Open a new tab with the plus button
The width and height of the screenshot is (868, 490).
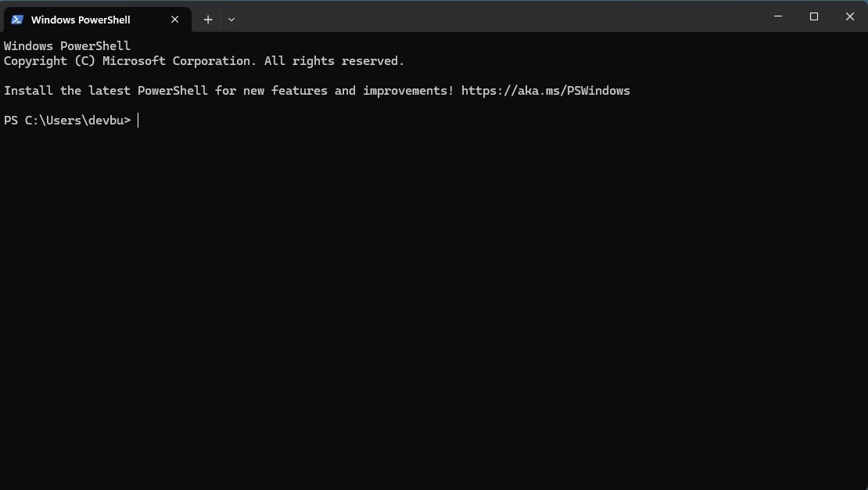(208, 19)
